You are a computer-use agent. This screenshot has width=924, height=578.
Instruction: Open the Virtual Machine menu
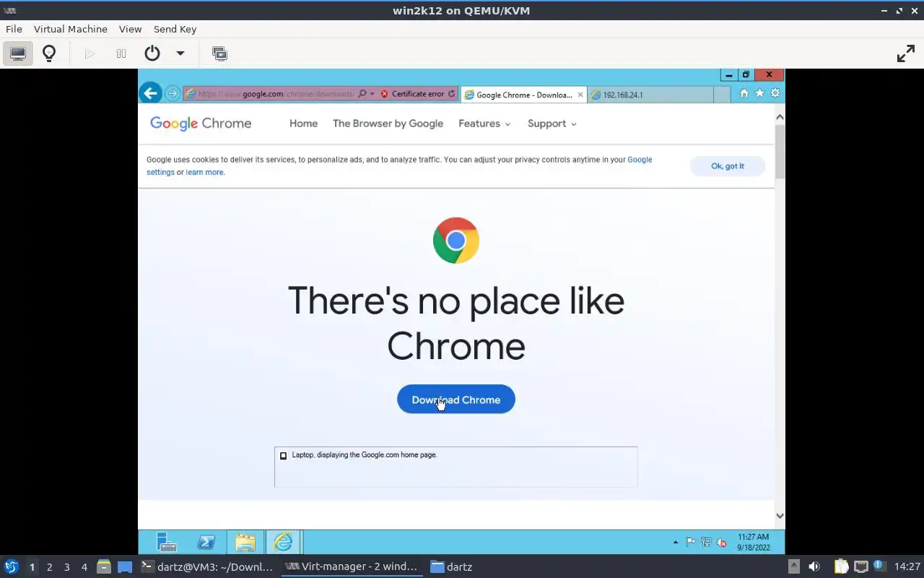tap(71, 29)
